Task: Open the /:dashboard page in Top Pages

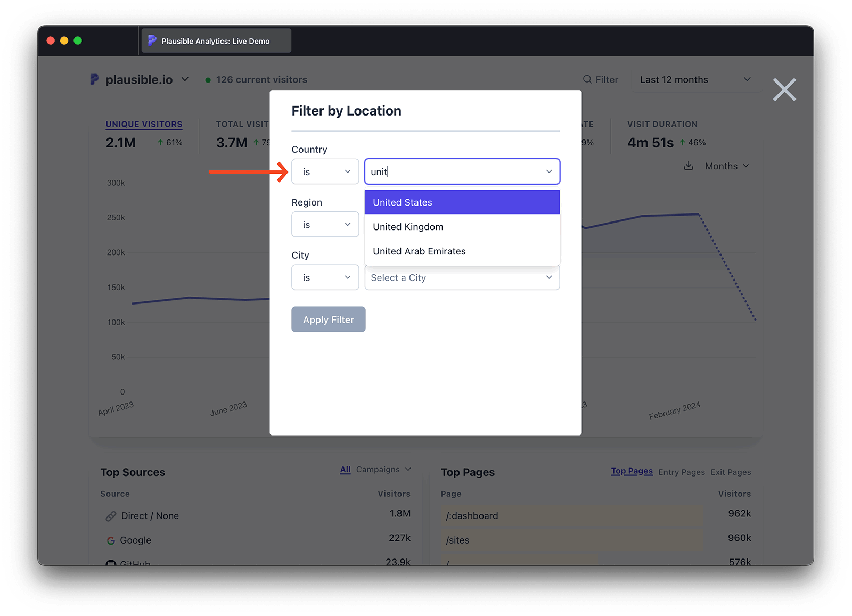Action: point(472,515)
